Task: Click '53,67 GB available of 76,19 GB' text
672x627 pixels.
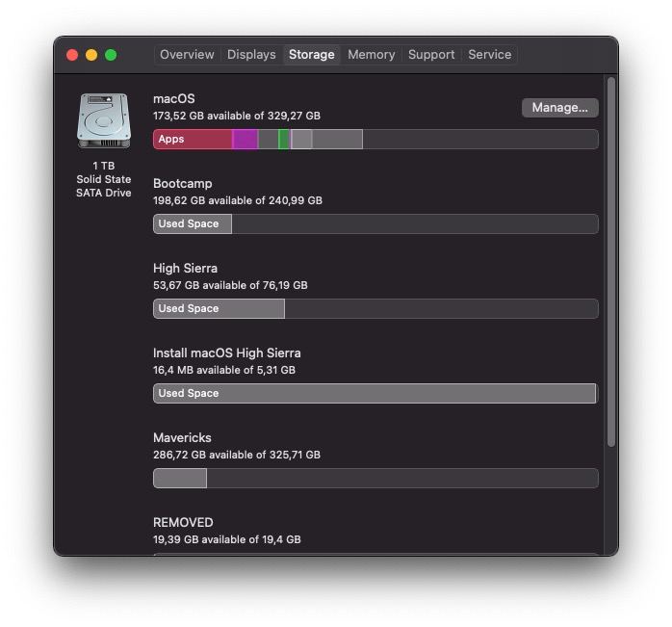Action: pos(230,285)
